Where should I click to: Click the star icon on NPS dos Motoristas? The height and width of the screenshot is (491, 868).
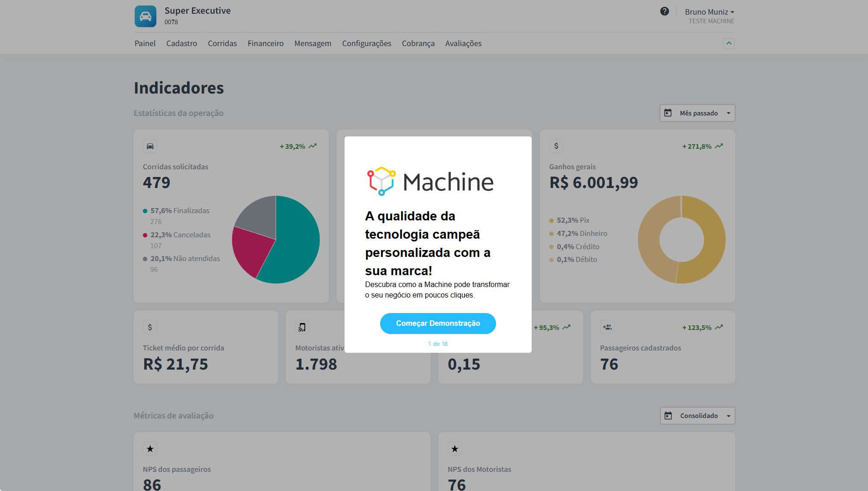[455, 449]
